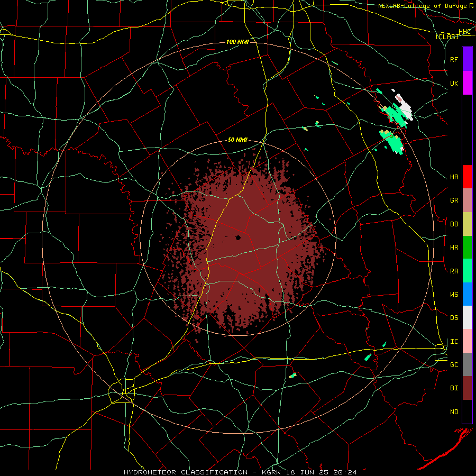Click the white DS color swatch
The height and width of the screenshot is (476, 476).
467,317
